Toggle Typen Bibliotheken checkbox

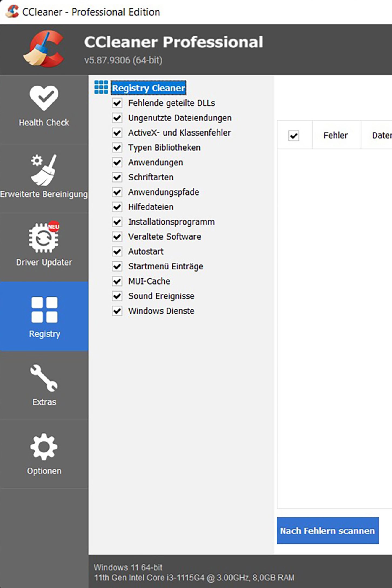117,147
